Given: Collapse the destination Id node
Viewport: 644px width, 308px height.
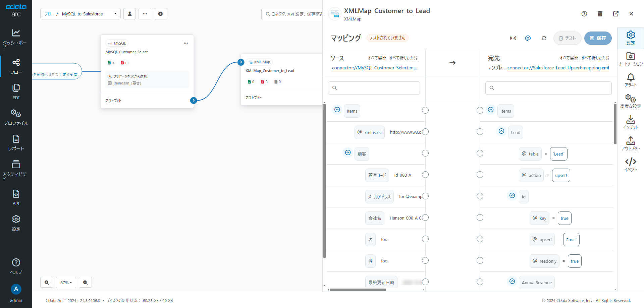Looking at the screenshot, I should tap(512, 195).
